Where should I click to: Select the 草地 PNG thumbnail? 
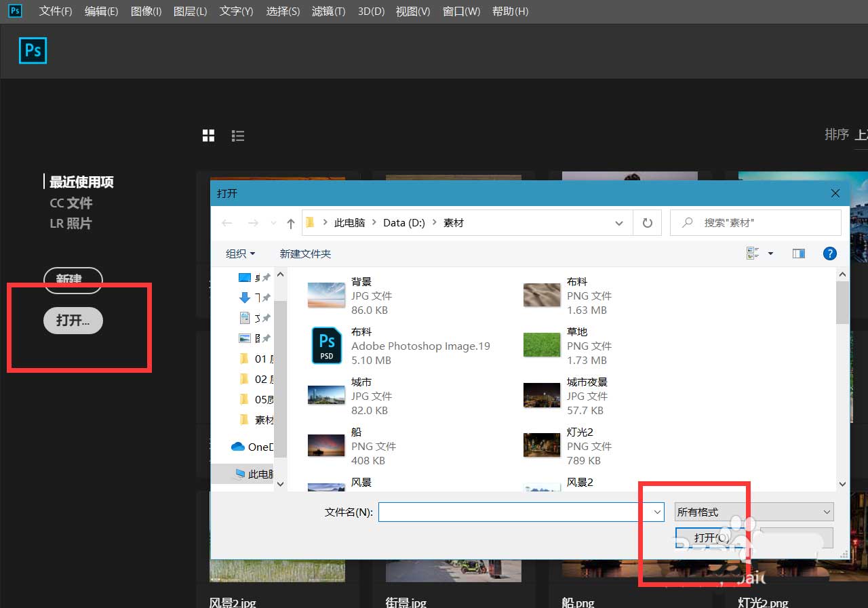coord(542,345)
